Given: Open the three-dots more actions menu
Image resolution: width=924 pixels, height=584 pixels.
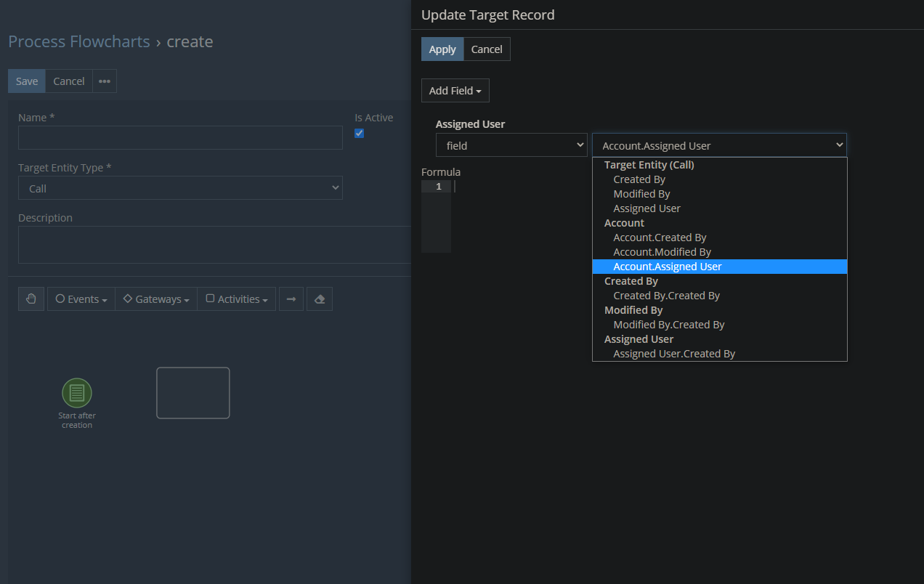Looking at the screenshot, I should tap(105, 81).
